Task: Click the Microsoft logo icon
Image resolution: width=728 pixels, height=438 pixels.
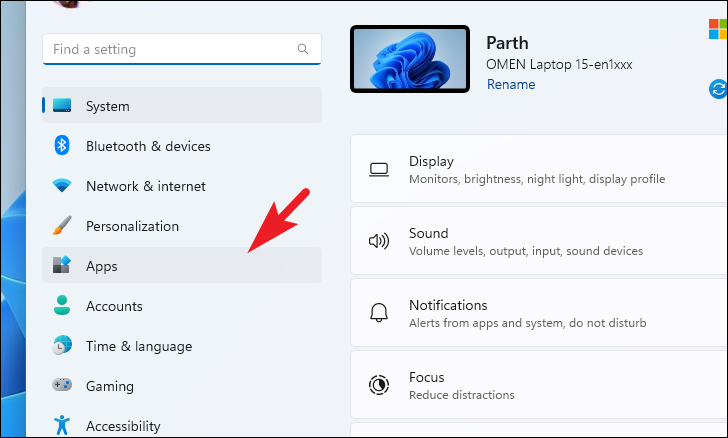Action: [718, 29]
